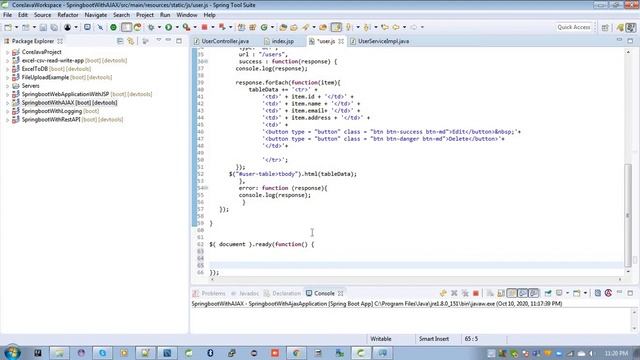Open Skype from the taskbar
Viewport: 640px width, 360px height.
coord(102,353)
